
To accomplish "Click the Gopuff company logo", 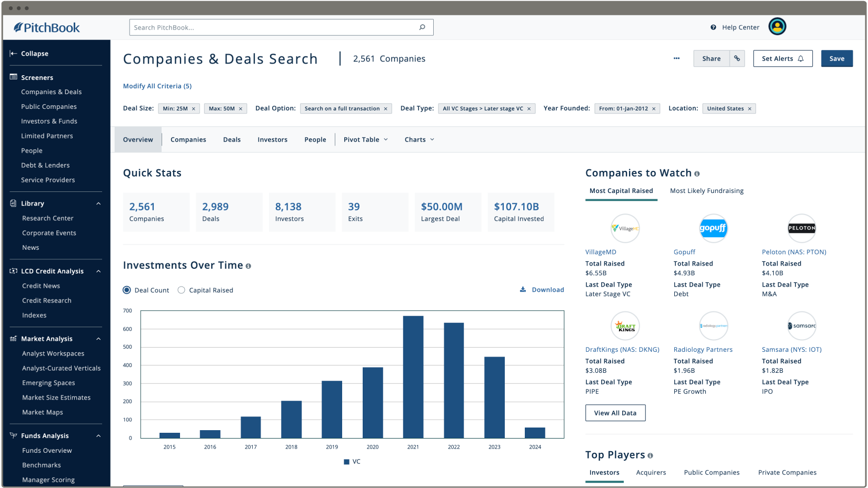I will (x=713, y=228).
